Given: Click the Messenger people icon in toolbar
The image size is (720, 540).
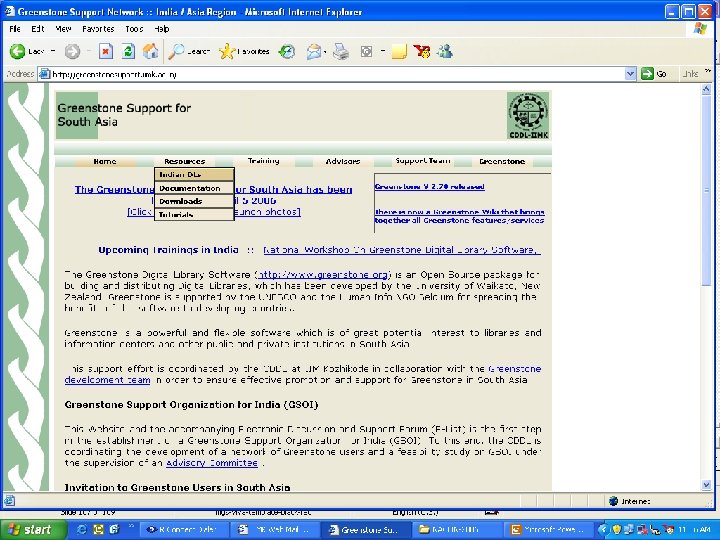Looking at the screenshot, I should coord(444,51).
